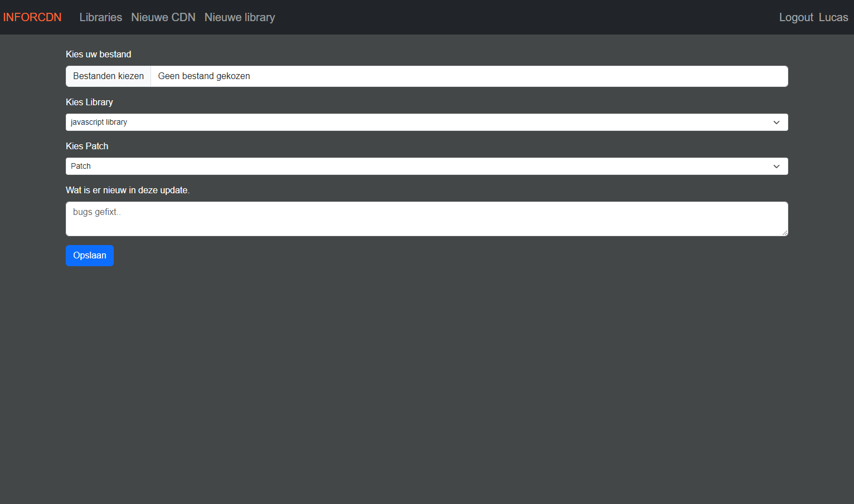Go to the Nieuwe CDN page
The width and height of the screenshot is (854, 504).
tap(163, 17)
